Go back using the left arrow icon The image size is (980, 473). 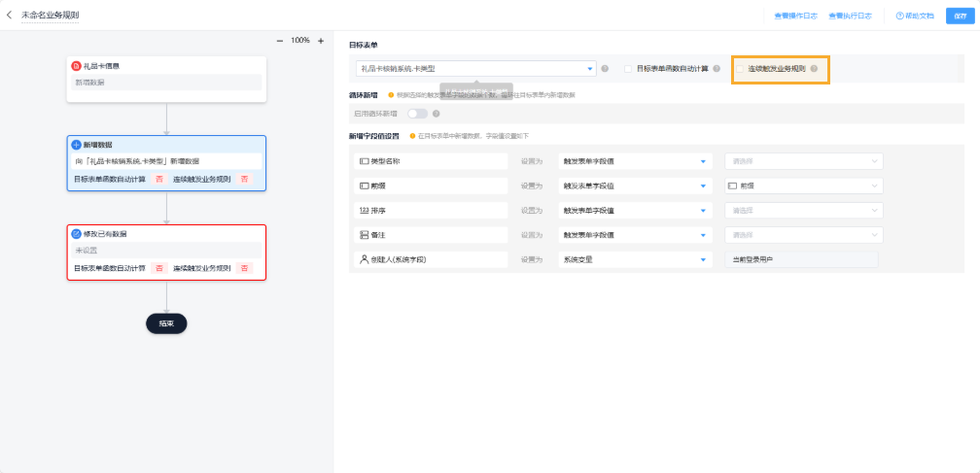(9, 14)
